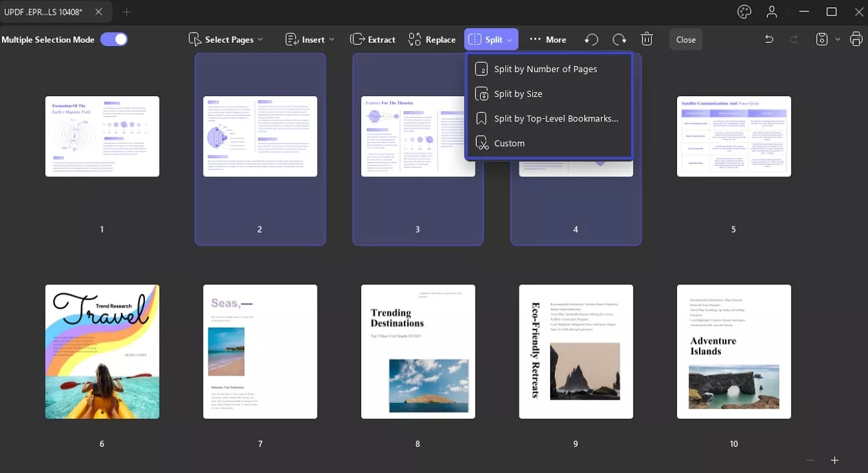Screen dimensions: 868x473
Task: Click the undo arrow icon
Action: (769, 39)
